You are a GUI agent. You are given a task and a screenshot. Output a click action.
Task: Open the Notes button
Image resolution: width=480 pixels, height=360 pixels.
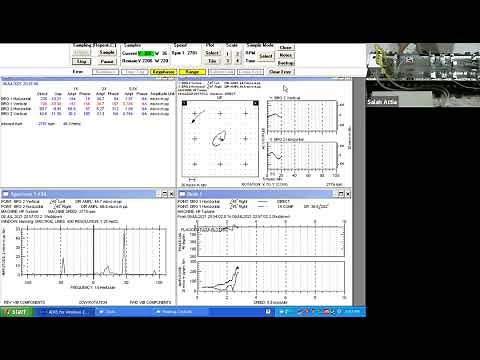286,55
